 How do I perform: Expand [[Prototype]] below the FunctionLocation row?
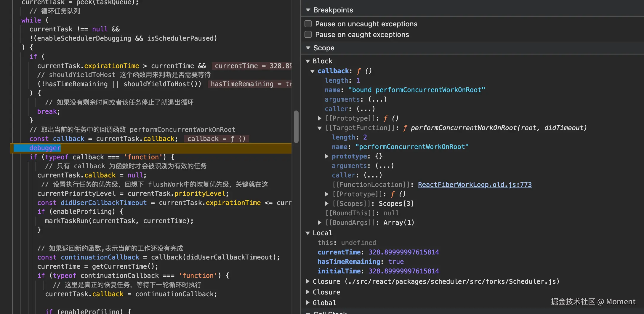tap(327, 194)
